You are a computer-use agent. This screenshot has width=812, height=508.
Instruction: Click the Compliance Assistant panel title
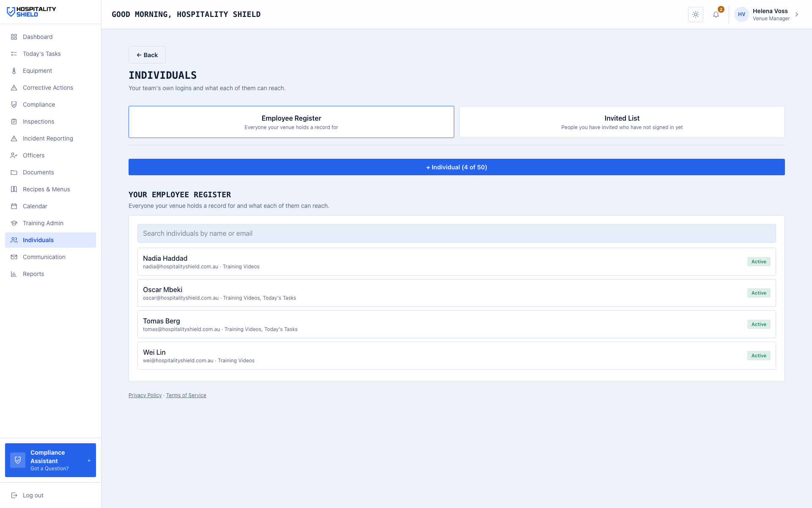tap(48, 457)
